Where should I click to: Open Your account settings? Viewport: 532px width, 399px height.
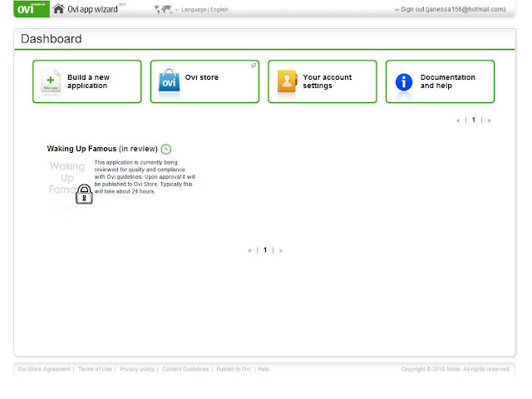click(x=323, y=81)
